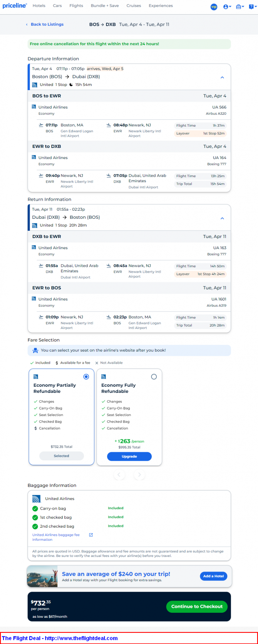Click United logo on Partially Refundable card
This screenshot has width=258, height=644.
pyautogui.click(x=36, y=377)
